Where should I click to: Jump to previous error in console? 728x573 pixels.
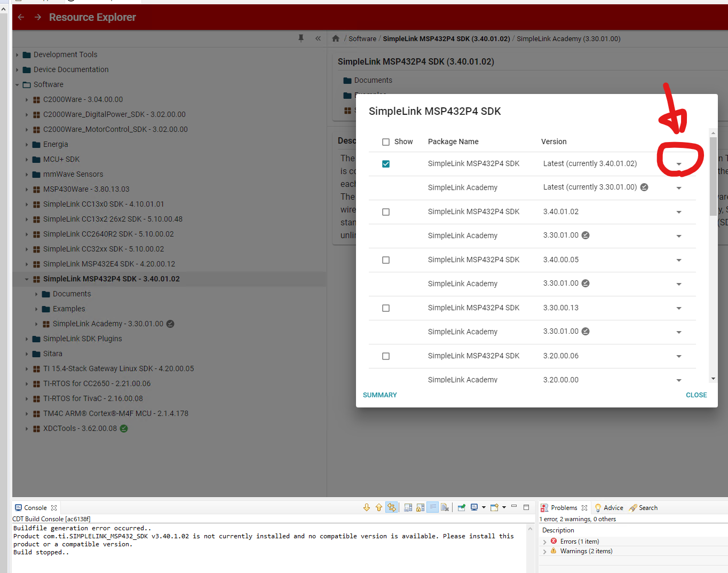(379, 507)
